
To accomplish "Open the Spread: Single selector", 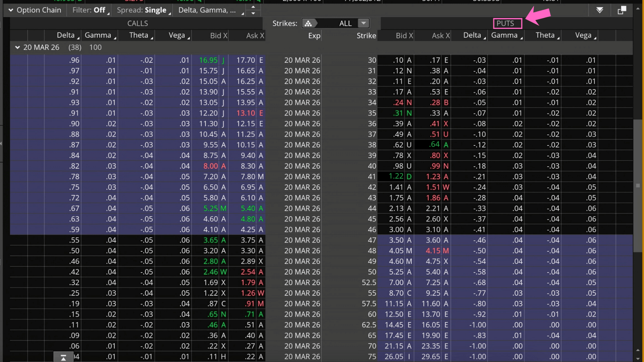I will click(x=142, y=10).
